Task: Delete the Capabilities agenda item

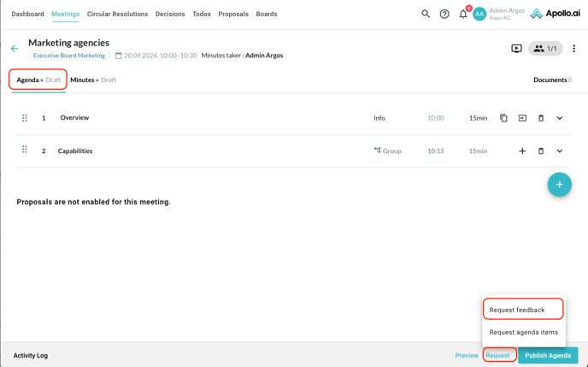Action: [x=541, y=151]
